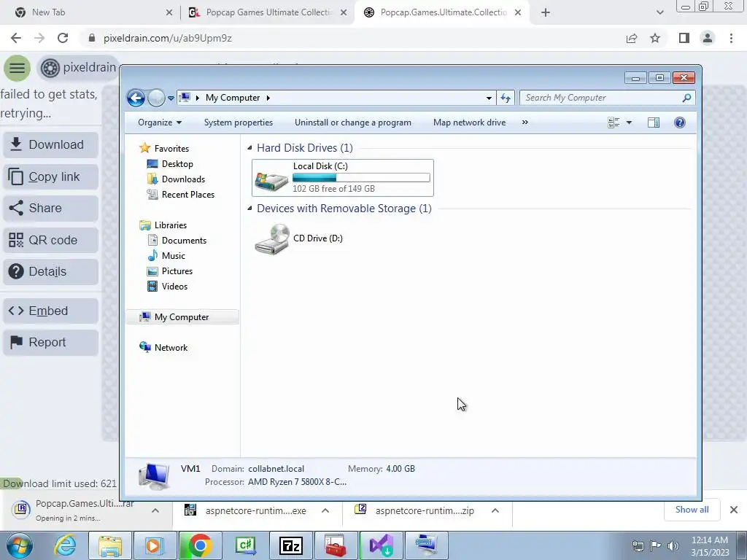Click the Explorer back arrow button
747x560 pixels.
coord(136,98)
